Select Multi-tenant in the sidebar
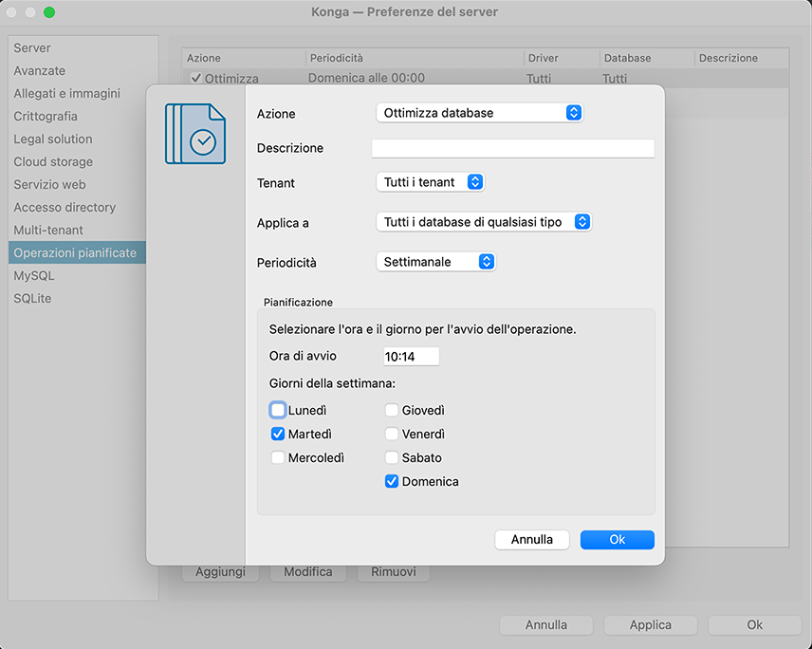812x649 pixels. (48, 230)
